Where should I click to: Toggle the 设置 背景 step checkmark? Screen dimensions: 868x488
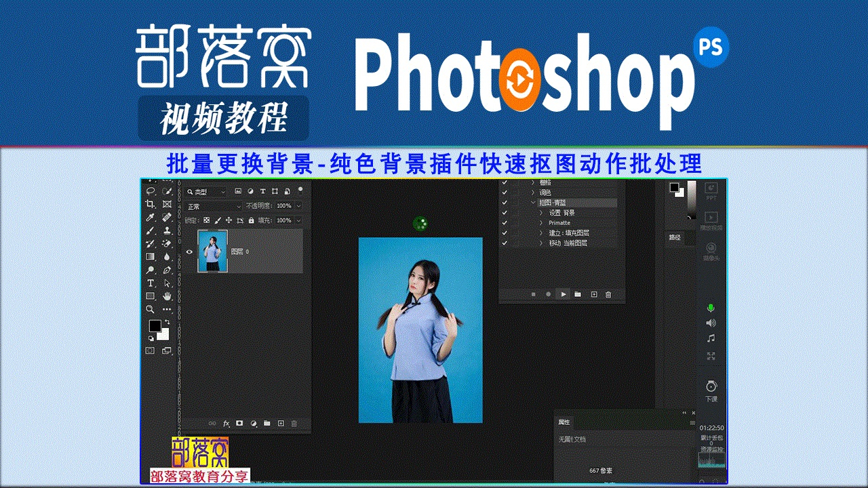pos(504,213)
